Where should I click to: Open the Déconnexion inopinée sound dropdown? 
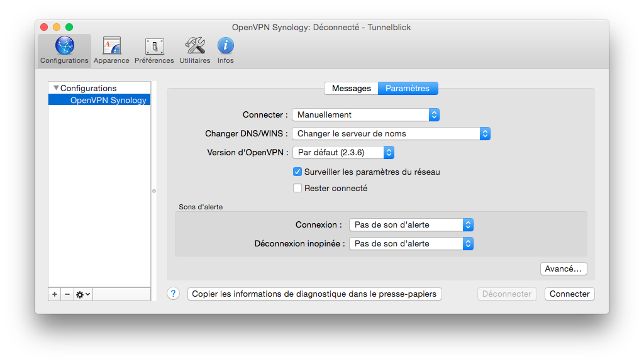tap(411, 244)
